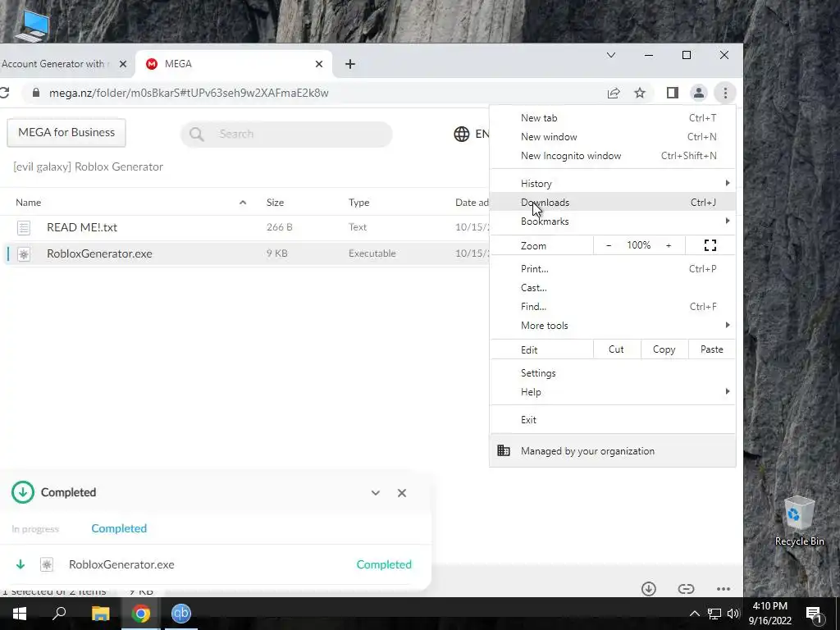Click Cut in the Edit row
The image size is (840, 630).
(616, 349)
